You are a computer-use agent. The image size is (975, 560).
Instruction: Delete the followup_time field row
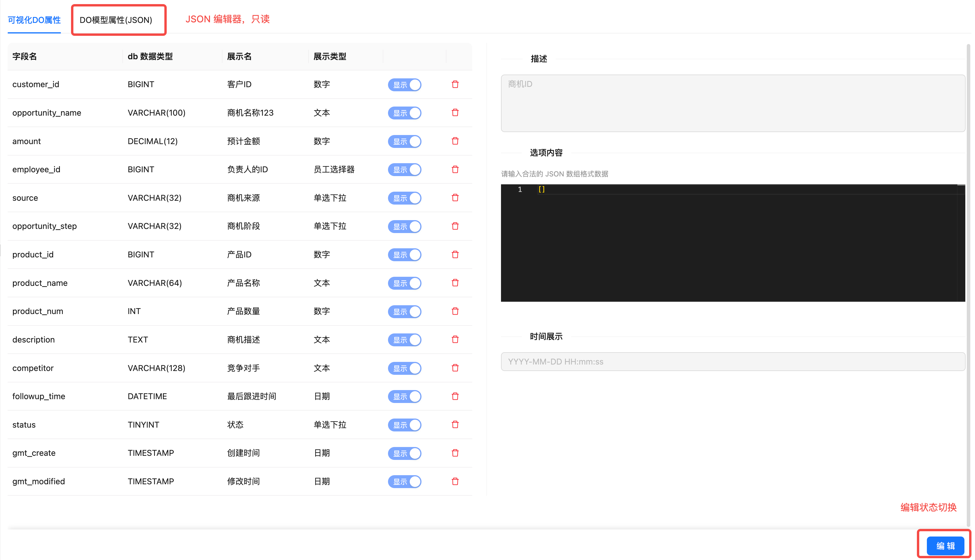(x=455, y=397)
